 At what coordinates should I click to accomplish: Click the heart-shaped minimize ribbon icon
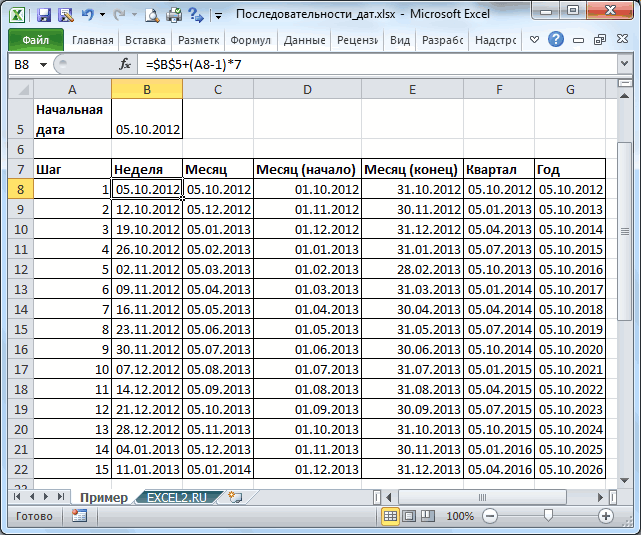click(534, 40)
